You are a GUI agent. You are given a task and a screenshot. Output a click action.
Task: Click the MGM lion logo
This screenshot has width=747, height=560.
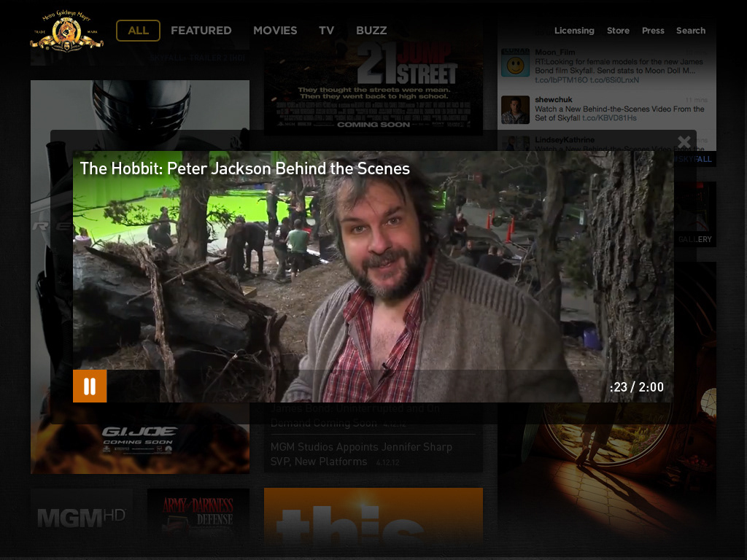pyautogui.click(x=66, y=31)
